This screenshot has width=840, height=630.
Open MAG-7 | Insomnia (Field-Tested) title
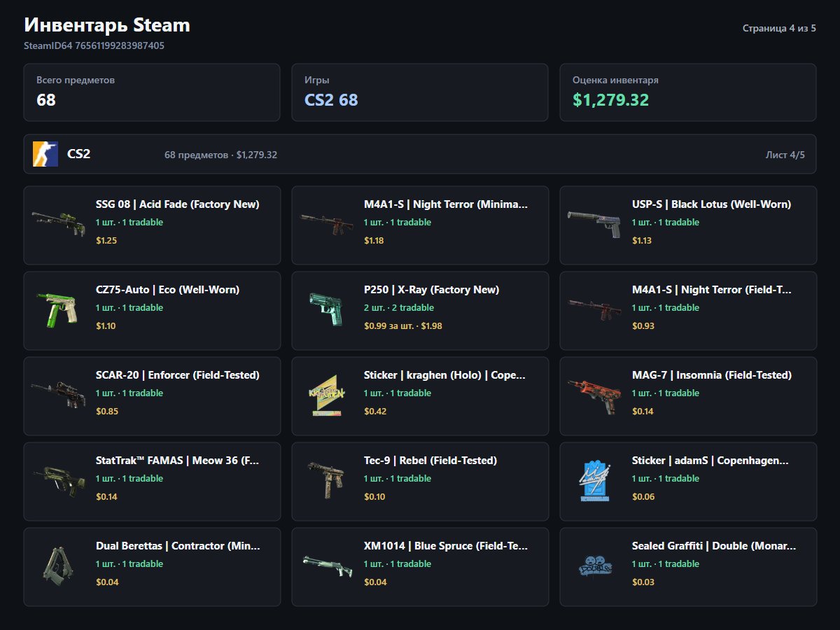click(712, 375)
